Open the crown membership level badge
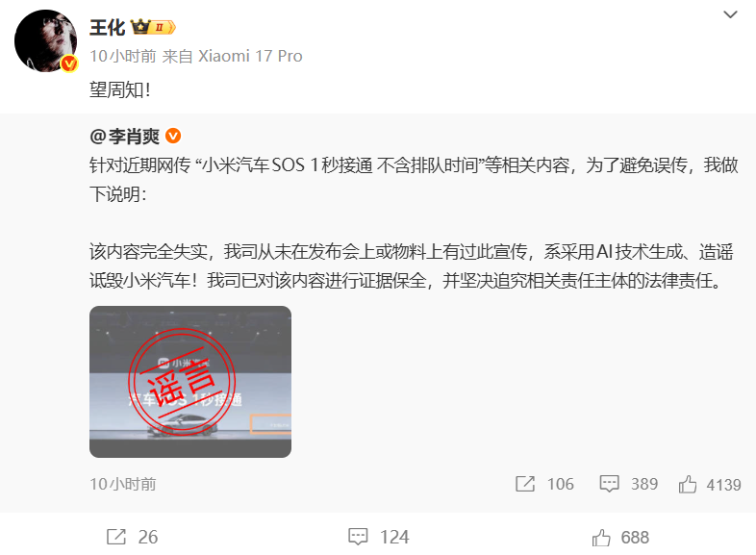 coord(153,27)
